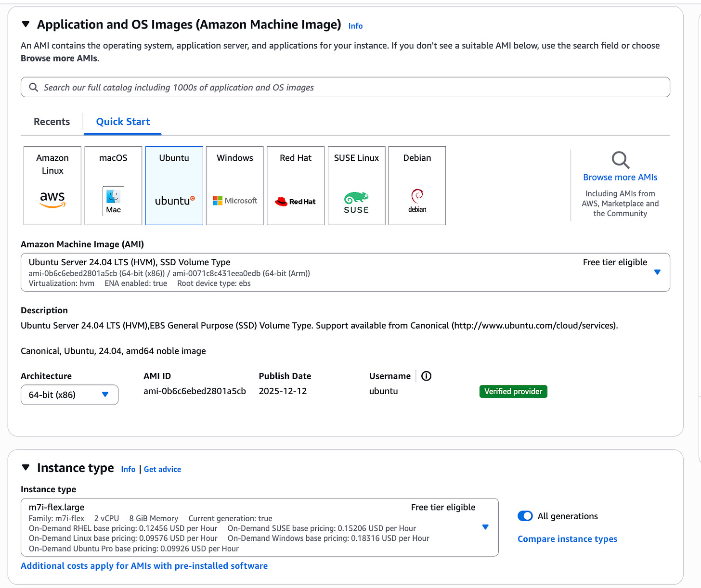The width and height of the screenshot is (701, 588).
Task: Open the Amazon Machine Image dropdown
Action: pos(345,272)
